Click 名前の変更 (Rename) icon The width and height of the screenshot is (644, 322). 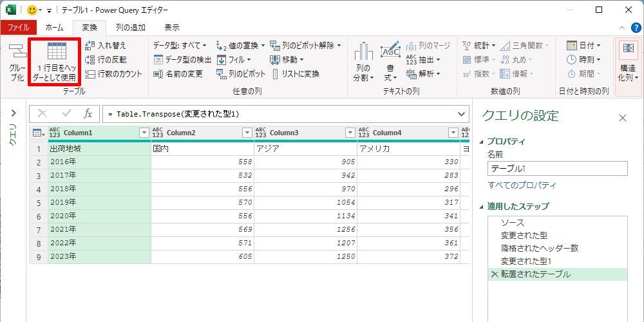point(158,74)
